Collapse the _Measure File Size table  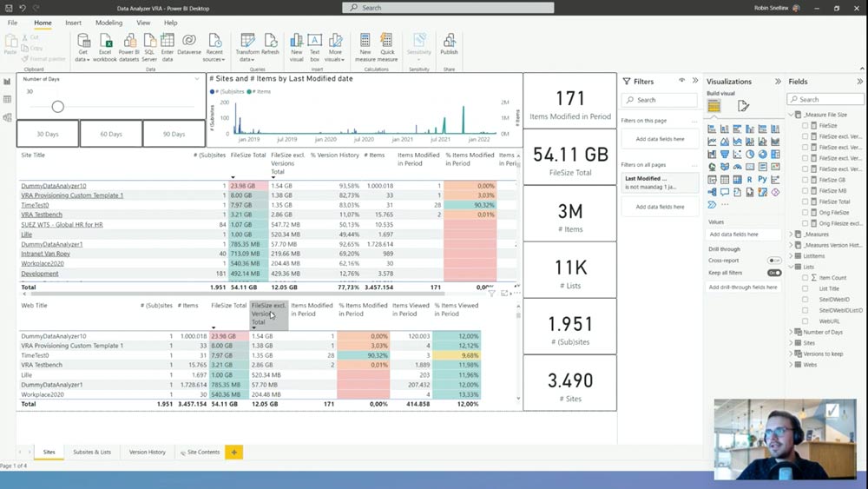pos(791,115)
